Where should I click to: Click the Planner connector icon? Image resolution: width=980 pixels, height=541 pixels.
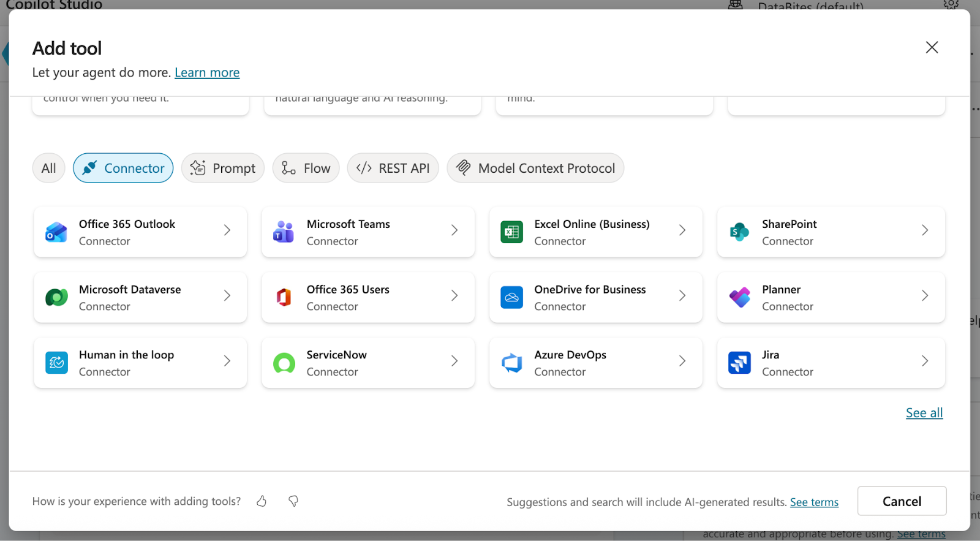(739, 298)
